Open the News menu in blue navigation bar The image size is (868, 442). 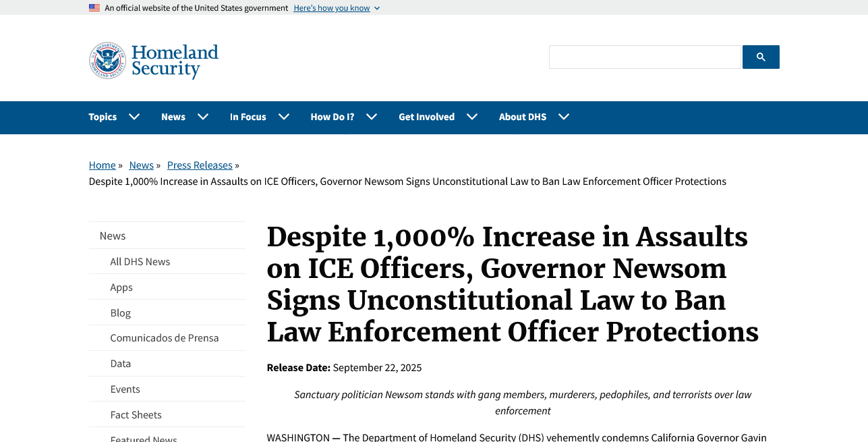click(x=173, y=117)
